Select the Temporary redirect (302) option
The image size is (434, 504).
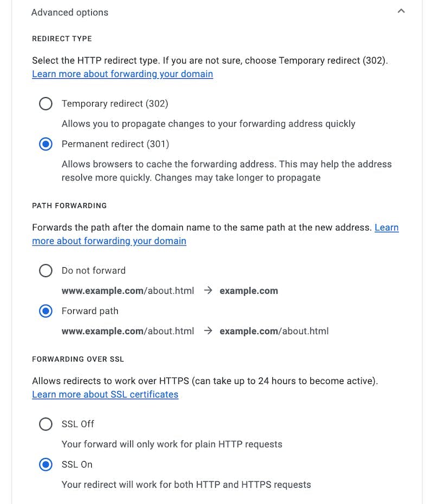46,104
